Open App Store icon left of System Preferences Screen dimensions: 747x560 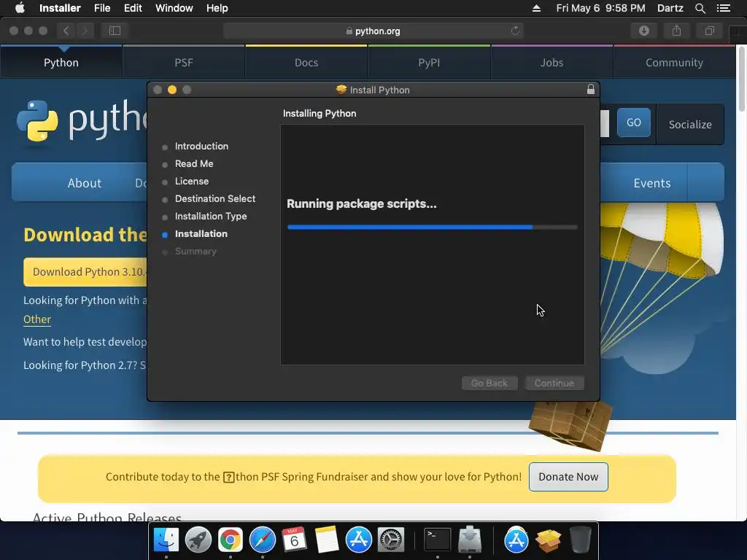tap(358, 540)
